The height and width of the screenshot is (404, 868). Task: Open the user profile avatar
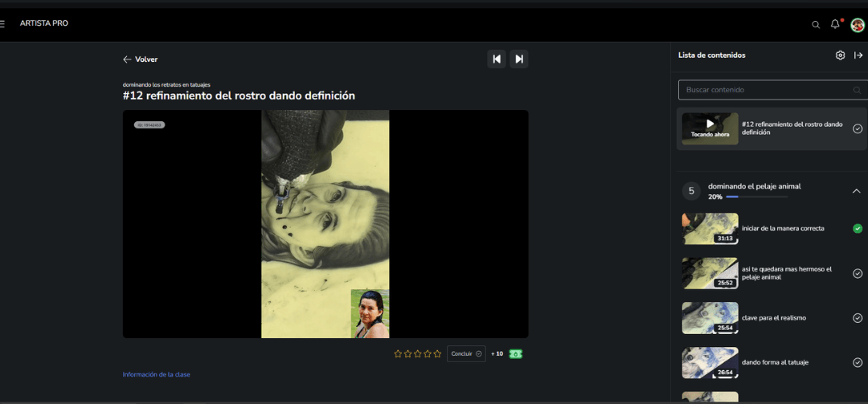pos(858,24)
